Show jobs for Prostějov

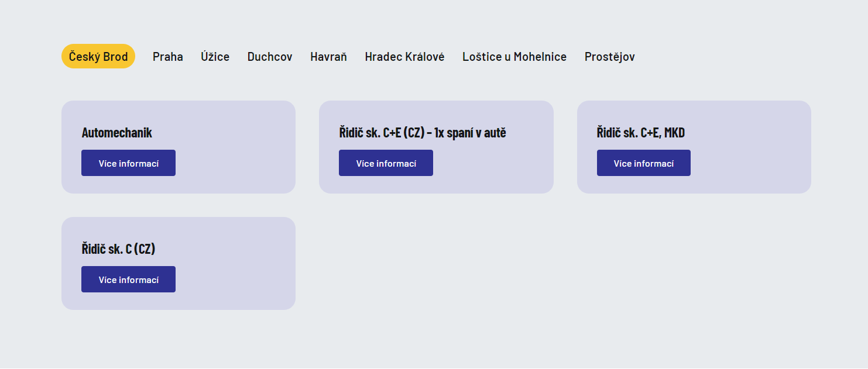609,57
